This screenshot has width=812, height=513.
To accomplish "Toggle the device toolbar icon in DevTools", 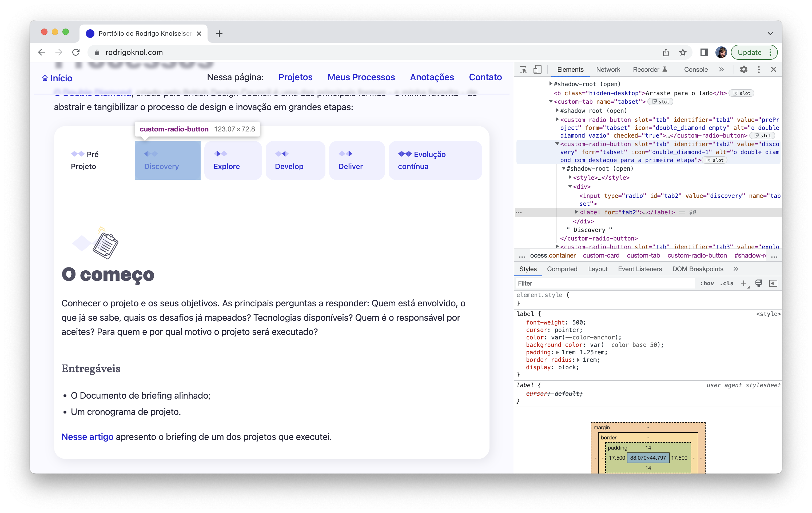I will [537, 69].
